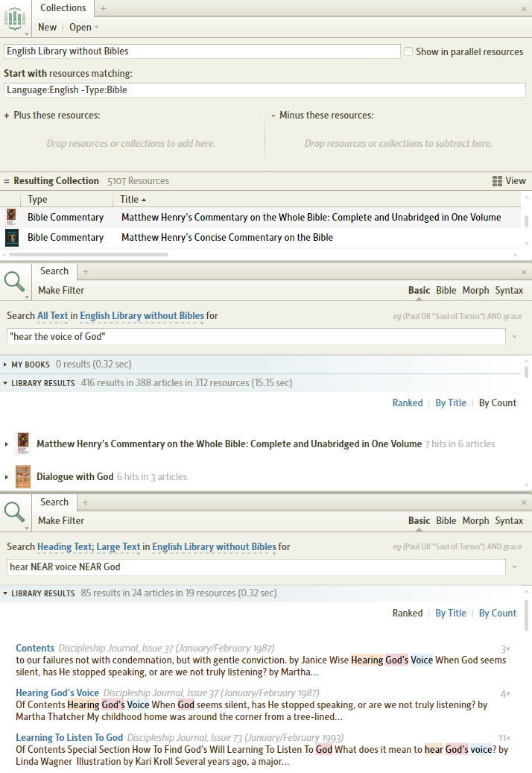Image resolution: width=532 pixels, height=773 pixels.
Task: Expand the MY BOOKS results section
Action: [5, 365]
